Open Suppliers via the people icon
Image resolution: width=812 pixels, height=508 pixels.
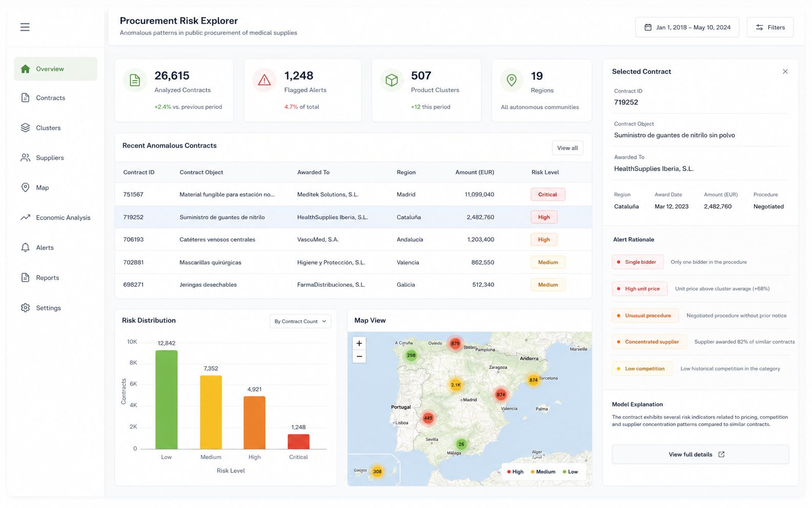click(25, 158)
